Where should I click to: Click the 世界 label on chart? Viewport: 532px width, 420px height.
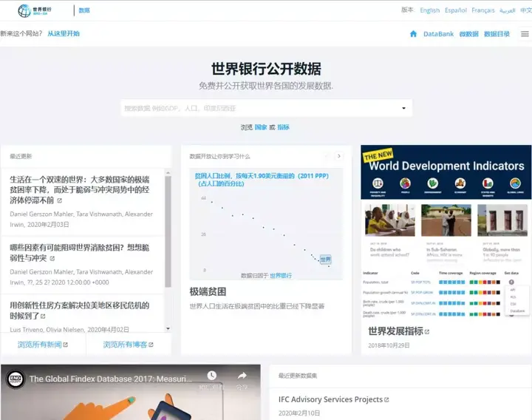[325, 260]
